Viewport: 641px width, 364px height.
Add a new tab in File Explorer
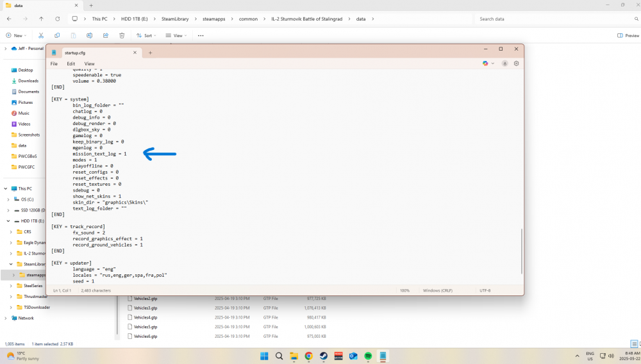(x=91, y=6)
